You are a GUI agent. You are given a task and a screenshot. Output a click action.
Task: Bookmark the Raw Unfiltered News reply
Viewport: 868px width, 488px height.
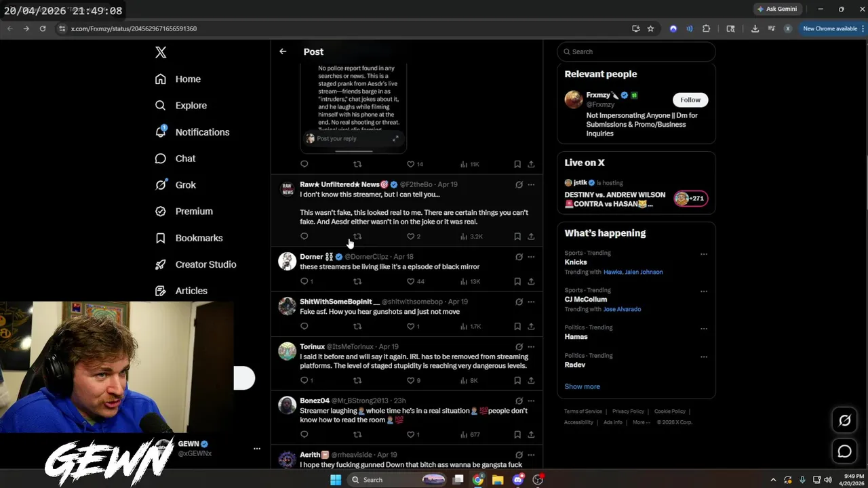[x=517, y=237]
